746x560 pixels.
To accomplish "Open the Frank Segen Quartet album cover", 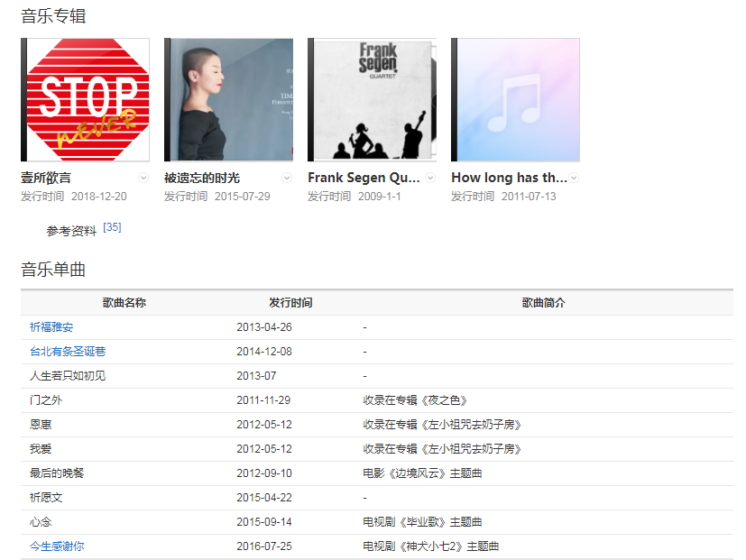I will tap(372, 100).
